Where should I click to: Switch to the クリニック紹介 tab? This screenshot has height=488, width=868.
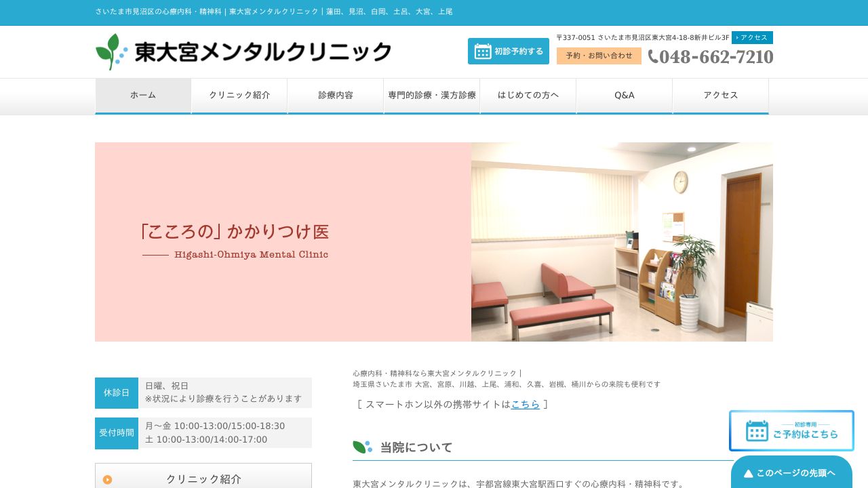(x=239, y=95)
